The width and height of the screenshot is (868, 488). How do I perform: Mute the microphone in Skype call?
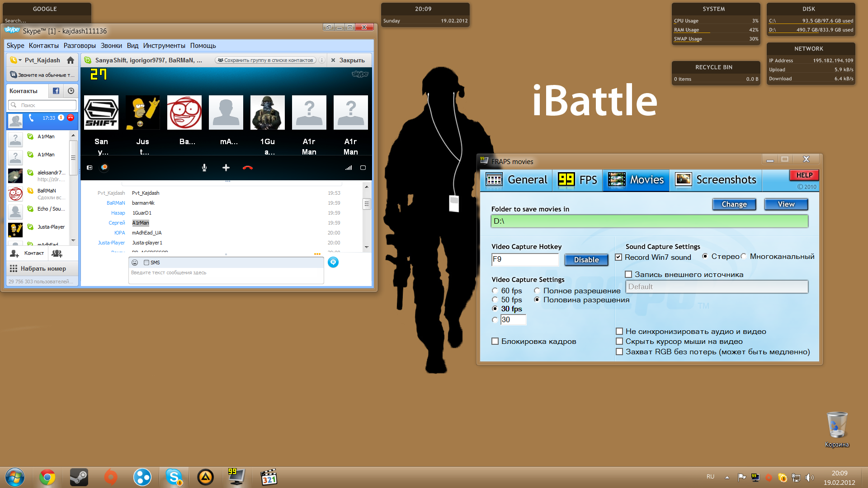204,168
